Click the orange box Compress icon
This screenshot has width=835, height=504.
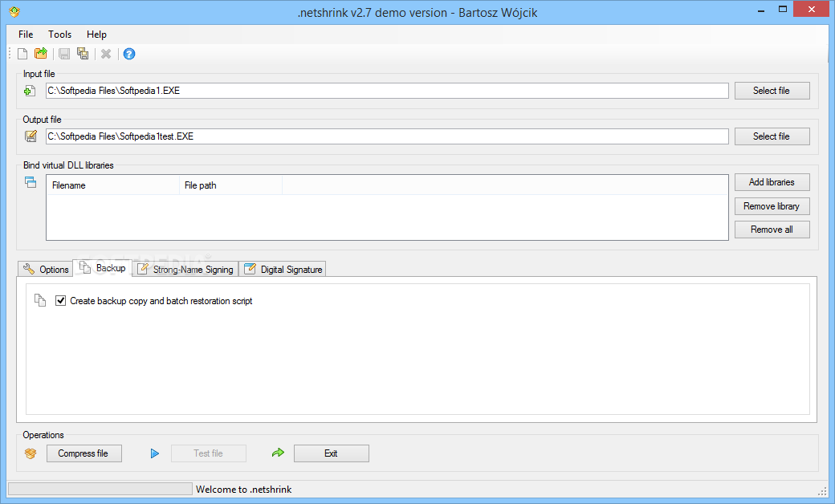click(31, 453)
